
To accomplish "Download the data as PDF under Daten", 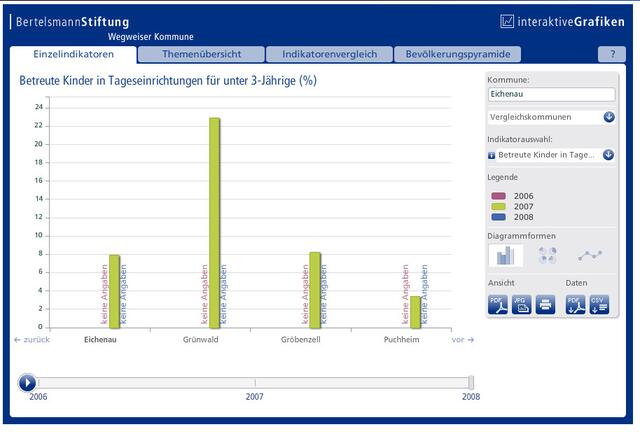I will pyautogui.click(x=576, y=305).
